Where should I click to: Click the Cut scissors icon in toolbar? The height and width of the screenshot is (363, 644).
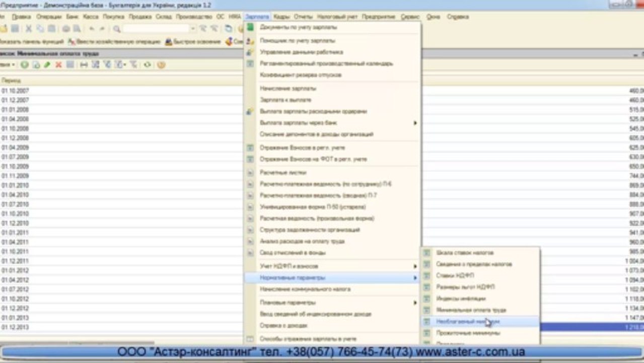pos(29,29)
